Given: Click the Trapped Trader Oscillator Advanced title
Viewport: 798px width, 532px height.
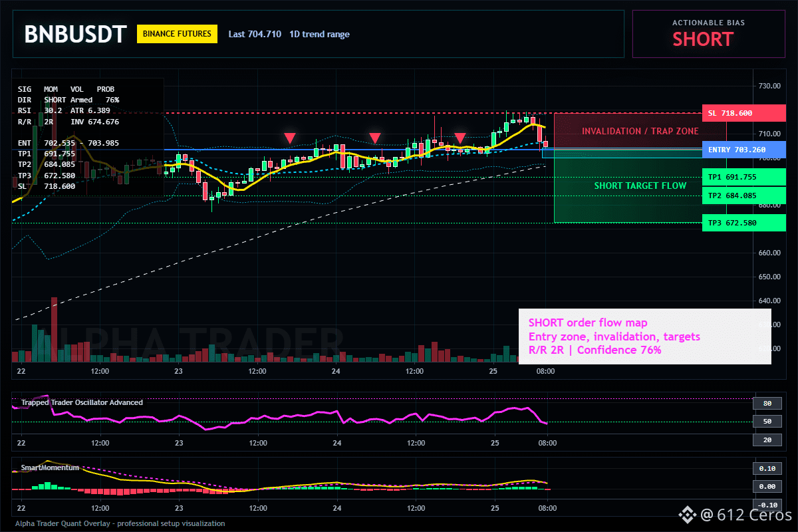Looking at the screenshot, I should pos(82,402).
